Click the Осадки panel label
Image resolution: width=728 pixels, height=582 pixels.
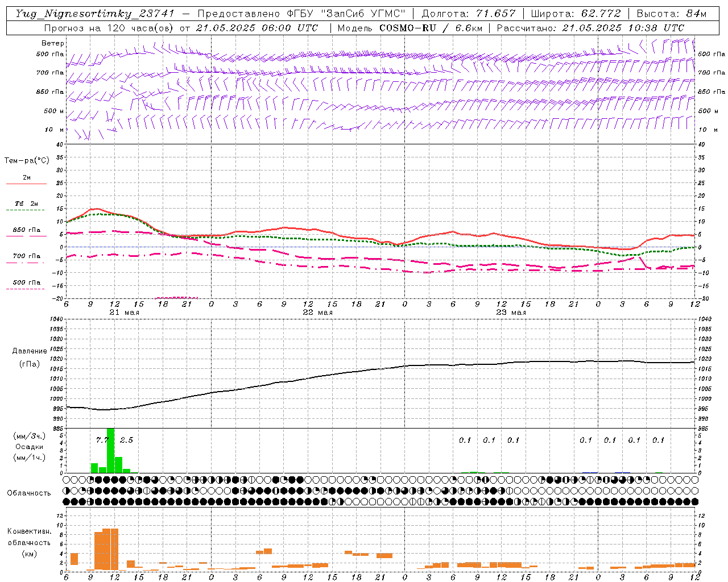pyautogui.click(x=29, y=447)
